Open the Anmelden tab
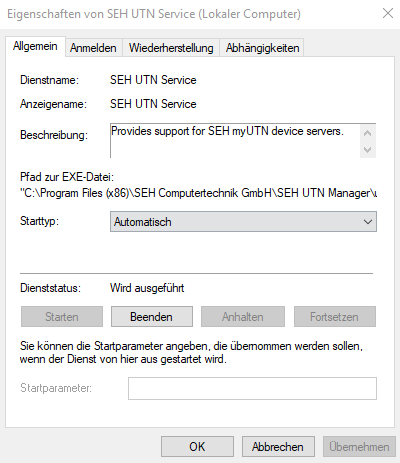The image size is (400, 463). [93, 48]
